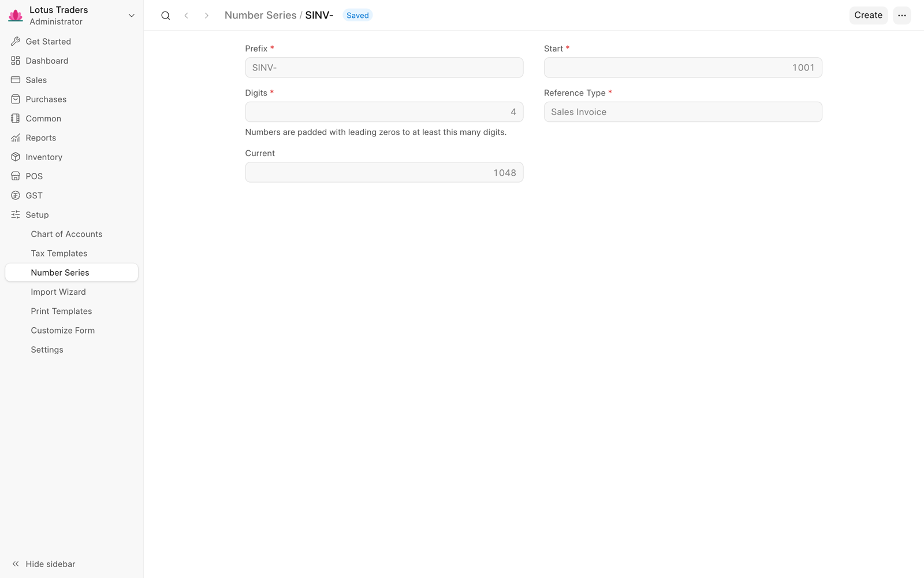Expand the Common section
The height and width of the screenshot is (578, 924).
pyautogui.click(x=72, y=118)
